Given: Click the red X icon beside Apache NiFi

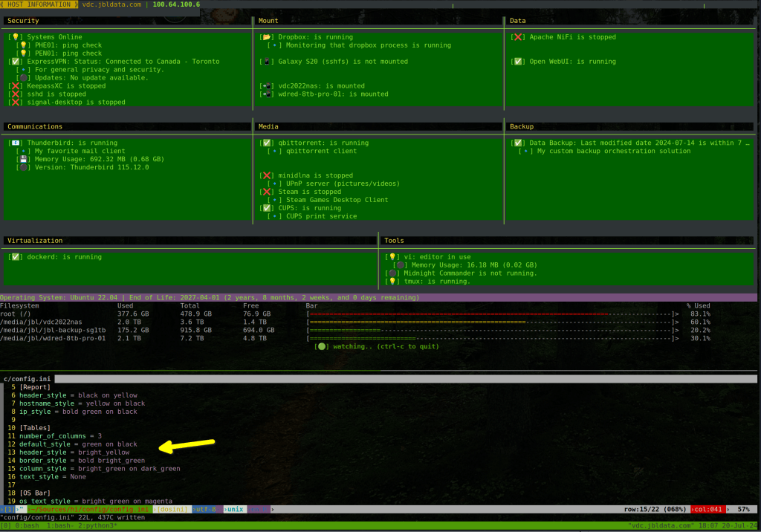Looking at the screenshot, I should tap(517, 37).
